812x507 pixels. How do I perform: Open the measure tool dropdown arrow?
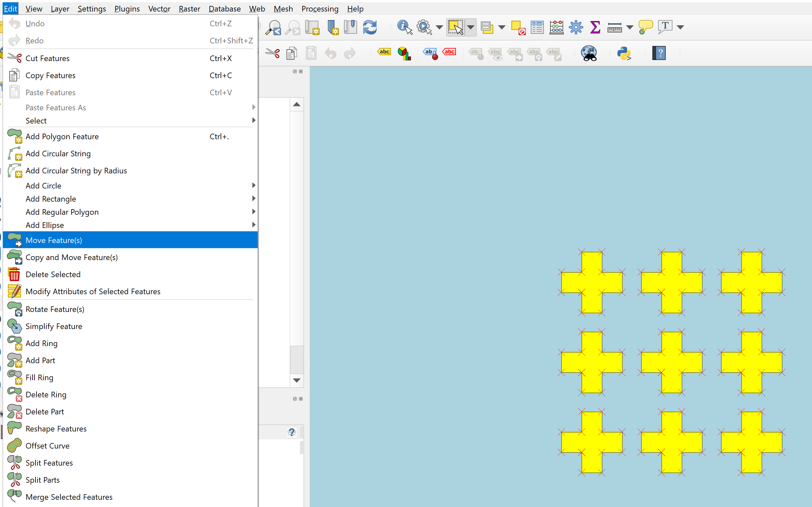[x=630, y=27]
